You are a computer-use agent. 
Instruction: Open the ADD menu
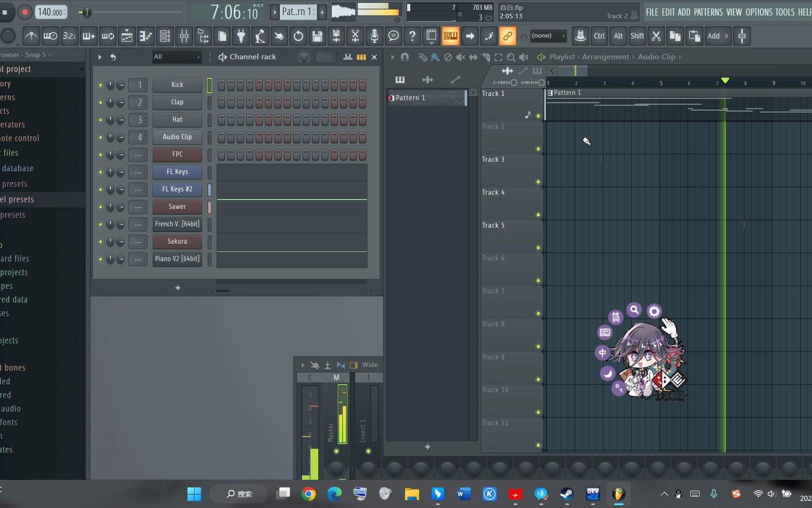click(x=684, y=12)
